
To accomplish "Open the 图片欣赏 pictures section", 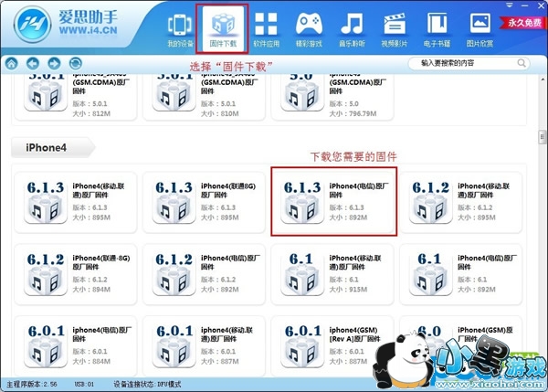I will 479,30.
